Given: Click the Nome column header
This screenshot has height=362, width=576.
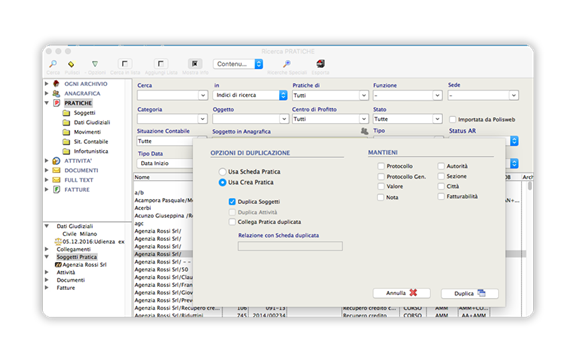Looking at the screenshot, I should click(x=142, y=177).
